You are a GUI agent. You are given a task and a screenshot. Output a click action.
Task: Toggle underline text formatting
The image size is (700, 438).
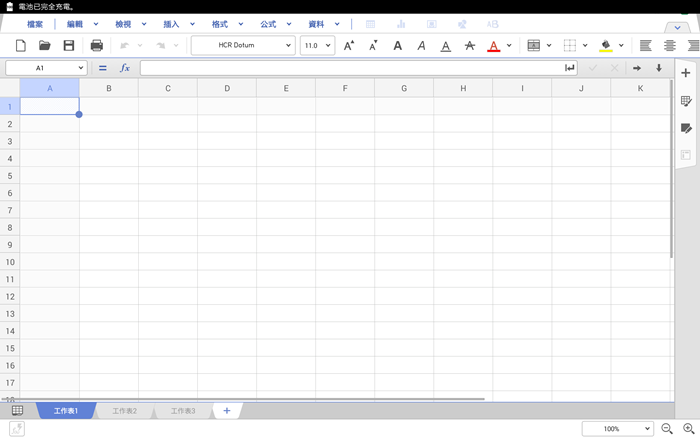445,46
